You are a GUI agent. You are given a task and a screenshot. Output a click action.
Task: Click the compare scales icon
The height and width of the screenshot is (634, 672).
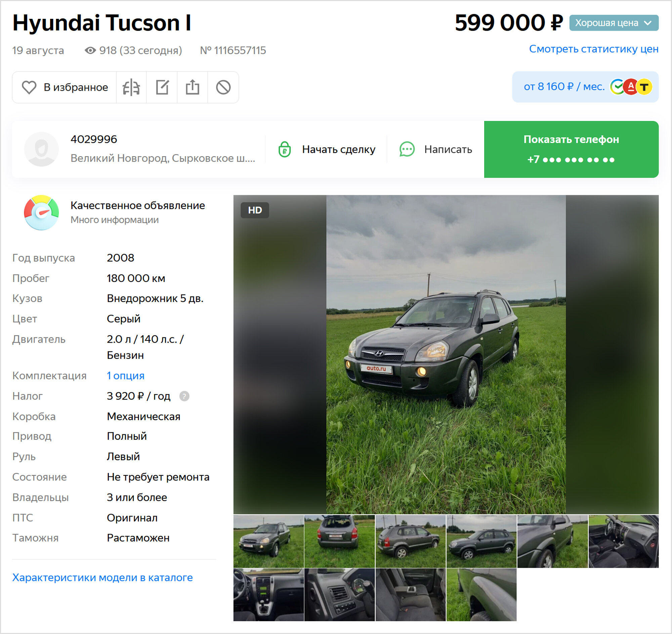point(131,87)
